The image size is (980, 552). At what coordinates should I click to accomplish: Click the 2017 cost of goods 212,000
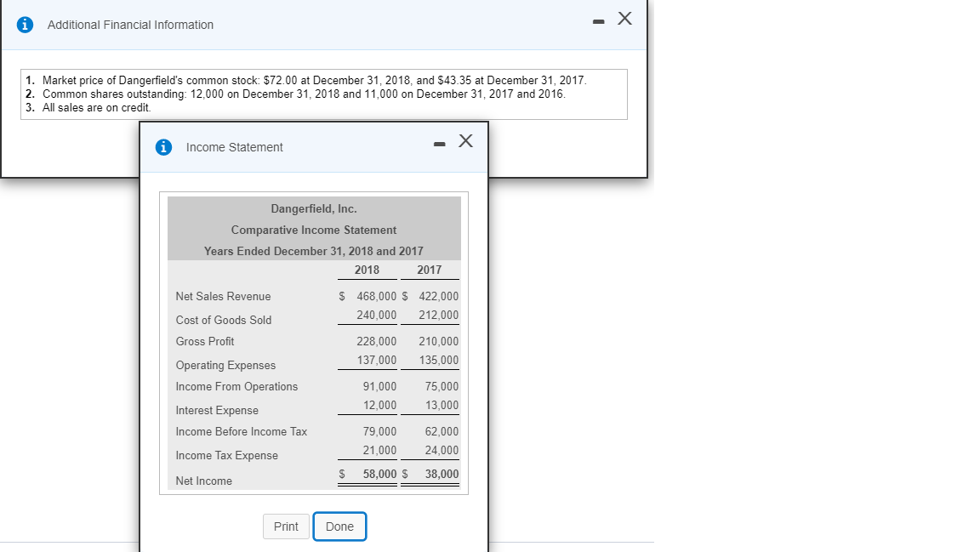click(x=438, y=315)
